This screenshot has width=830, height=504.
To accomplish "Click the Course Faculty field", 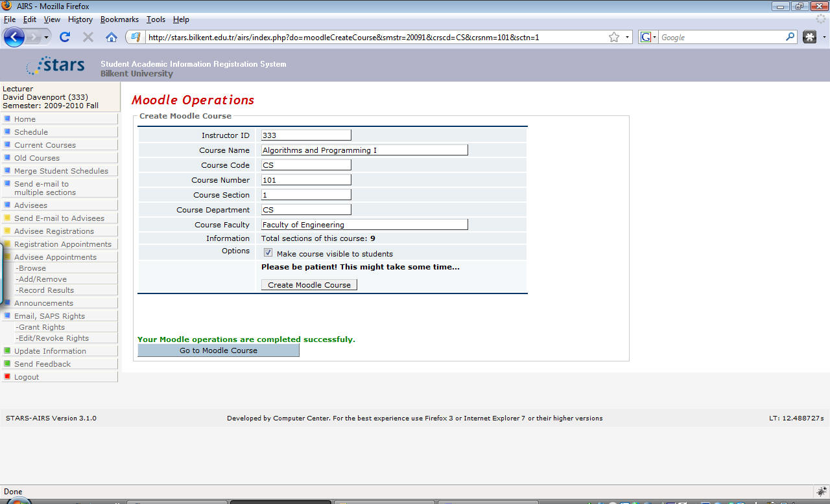I will coord(364,225).
